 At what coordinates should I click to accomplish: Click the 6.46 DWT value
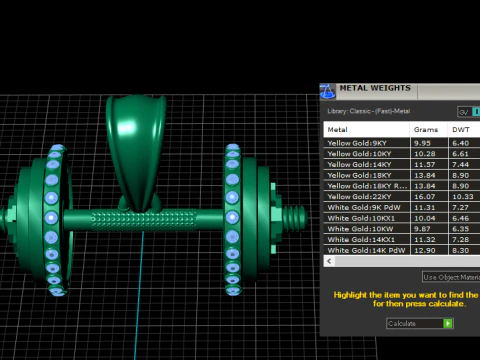pos(461,218)
